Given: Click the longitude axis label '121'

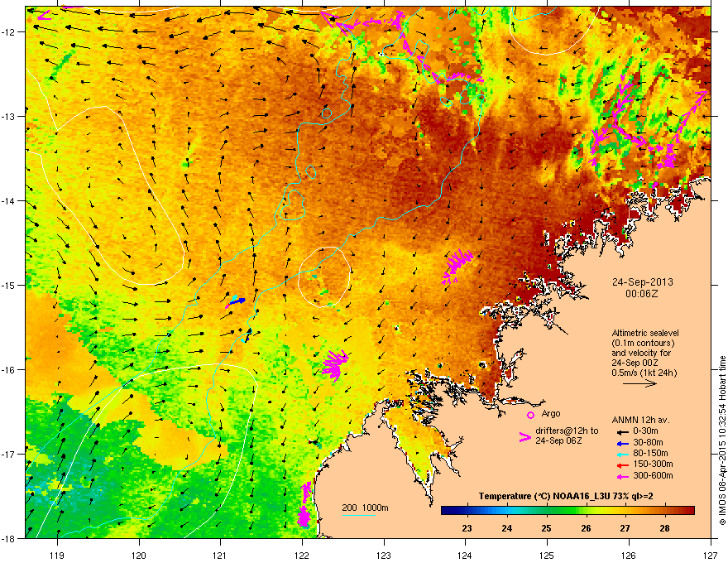Looking at the screenshot, I should point(220,555).
